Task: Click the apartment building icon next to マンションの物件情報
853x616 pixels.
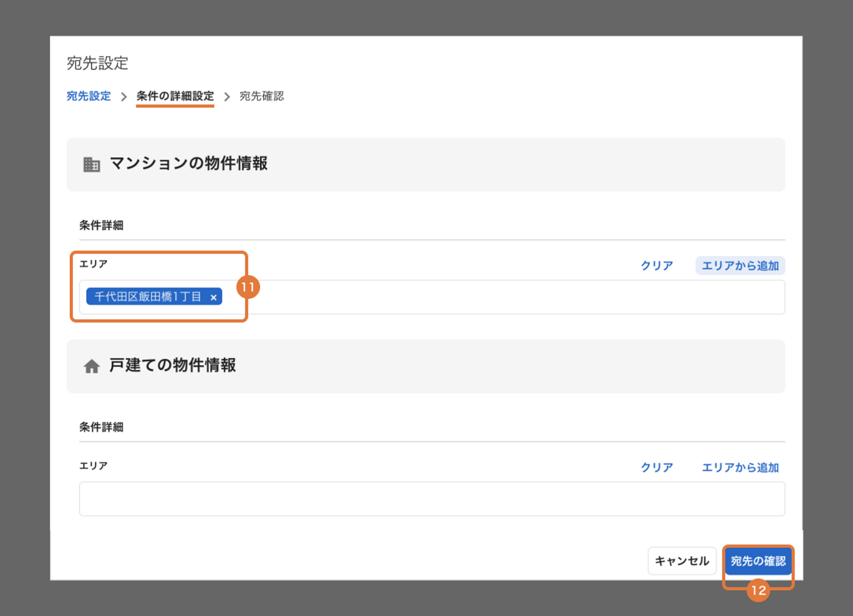Action: click(91, 164)
